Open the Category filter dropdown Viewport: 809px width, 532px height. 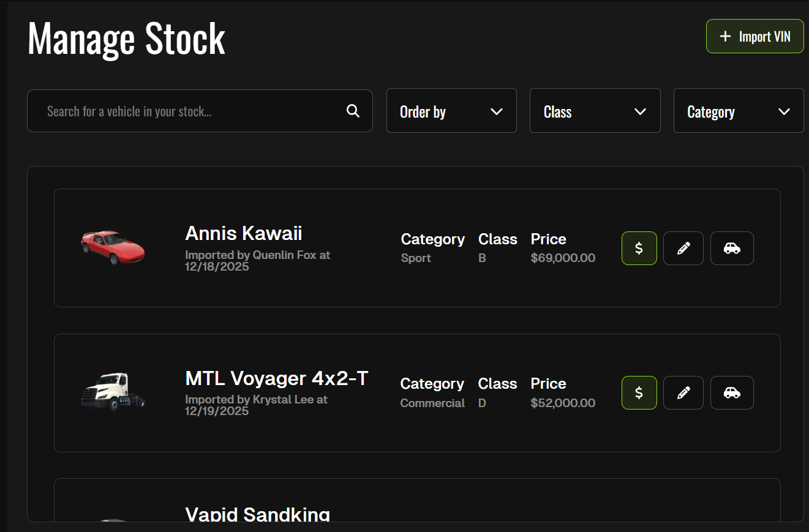coord(739,111)
